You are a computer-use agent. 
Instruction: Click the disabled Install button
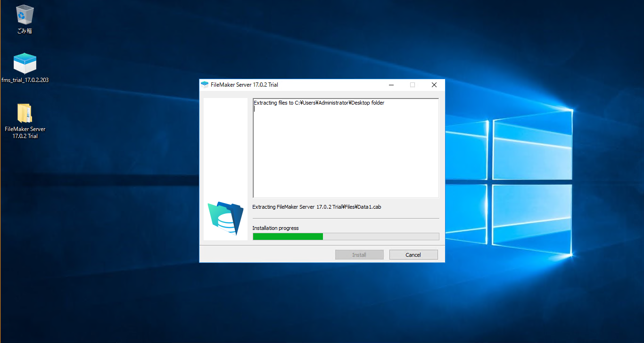[359, 255]
